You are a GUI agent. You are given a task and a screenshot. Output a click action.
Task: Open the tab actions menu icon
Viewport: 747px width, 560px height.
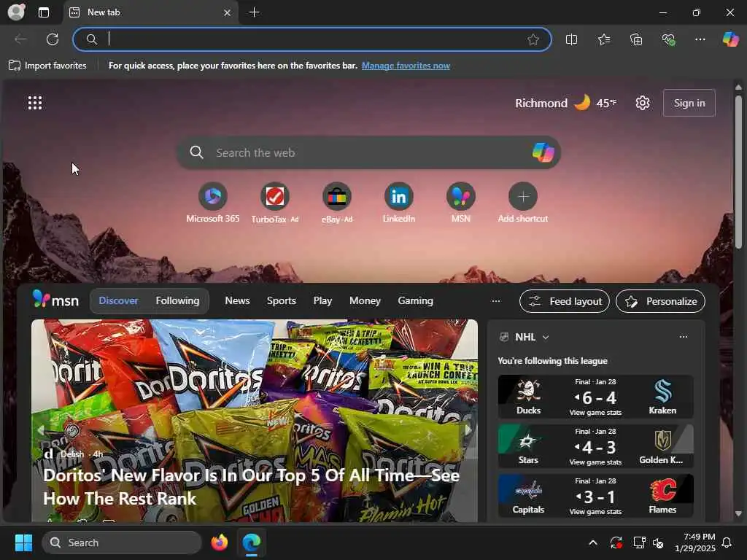[44, 12]
